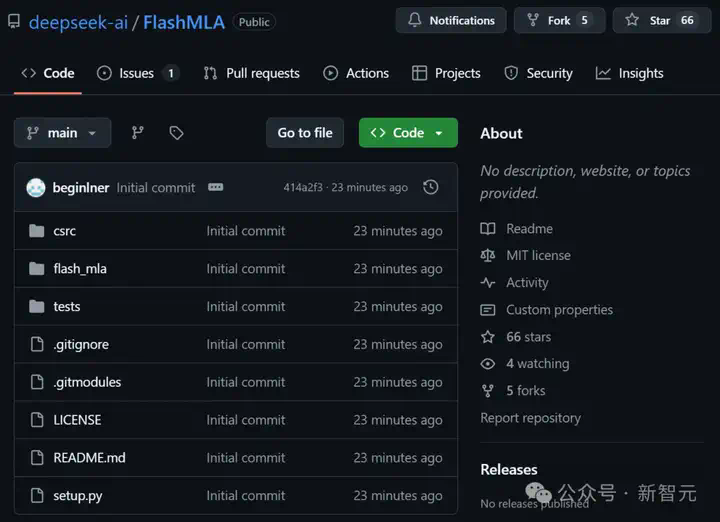Open the deepseek-ai owner link
720x522 pixels.
[x=78, y=22]
